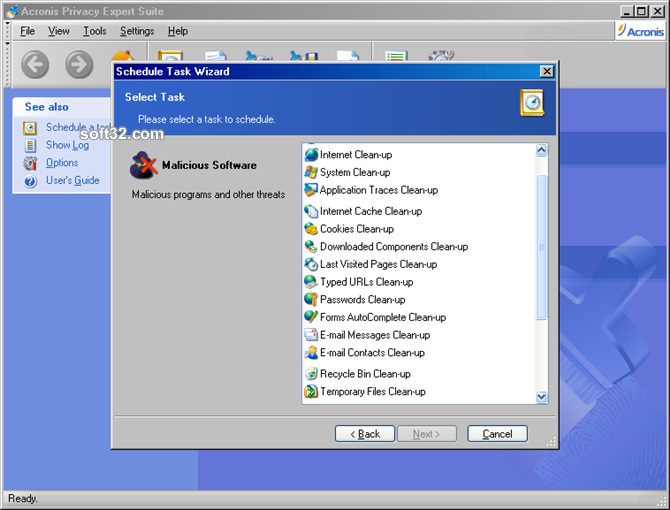Click the Forward arrow toolbar button
This screenshot has width=670, height=510.
tap(79, 64)
